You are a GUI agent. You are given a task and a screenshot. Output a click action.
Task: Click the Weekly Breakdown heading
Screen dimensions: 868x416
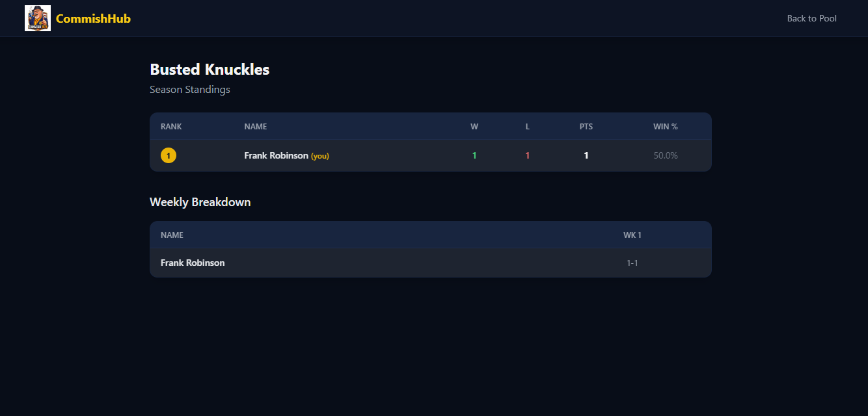coord(200,202)
